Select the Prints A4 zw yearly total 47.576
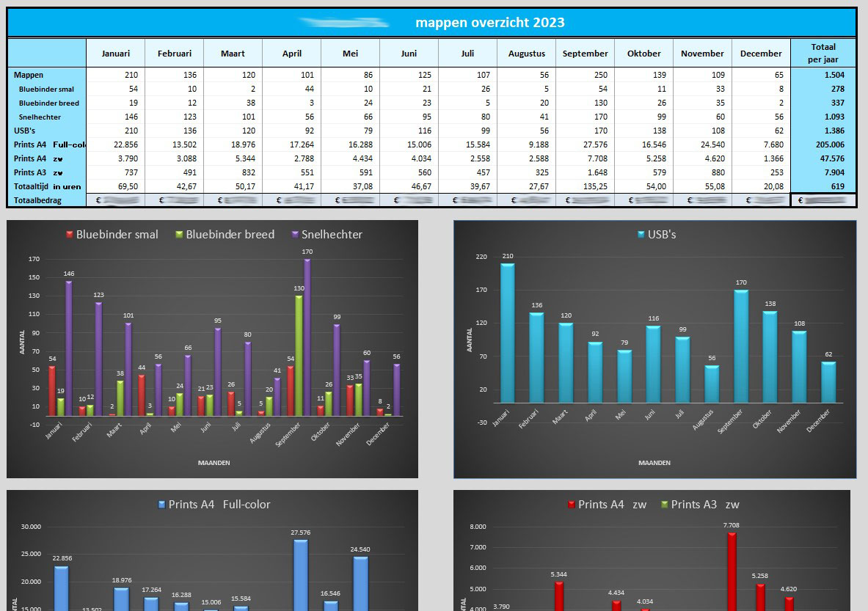The image size is (868, 611). click(x=832, y=158)
